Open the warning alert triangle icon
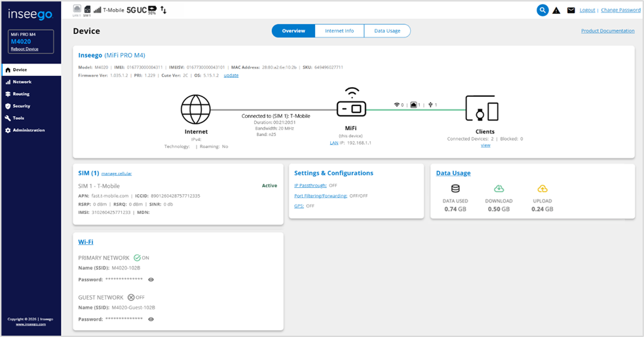 (556, 10)
